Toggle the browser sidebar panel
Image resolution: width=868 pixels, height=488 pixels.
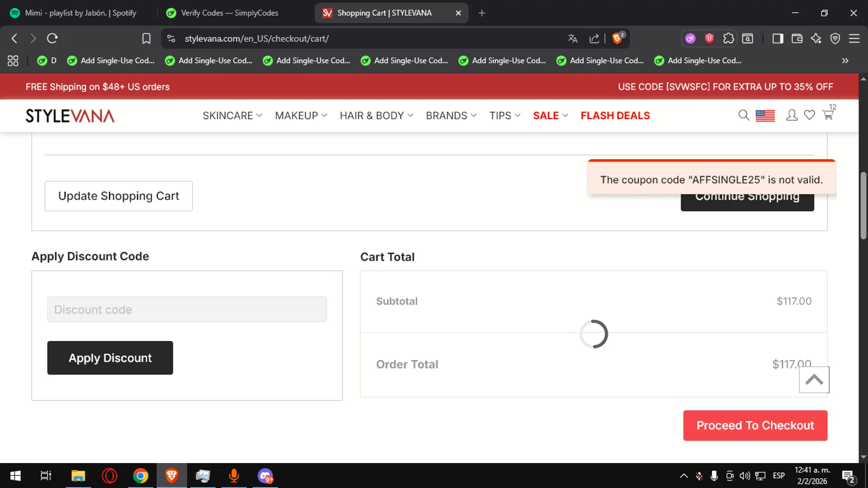click(x=778, y=38)
